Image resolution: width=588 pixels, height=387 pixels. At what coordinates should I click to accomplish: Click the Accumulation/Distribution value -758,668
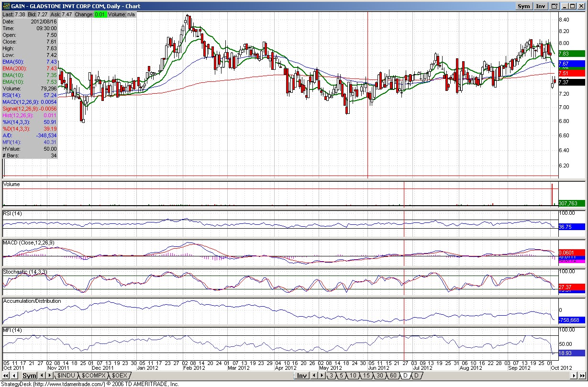coord(571,320)
